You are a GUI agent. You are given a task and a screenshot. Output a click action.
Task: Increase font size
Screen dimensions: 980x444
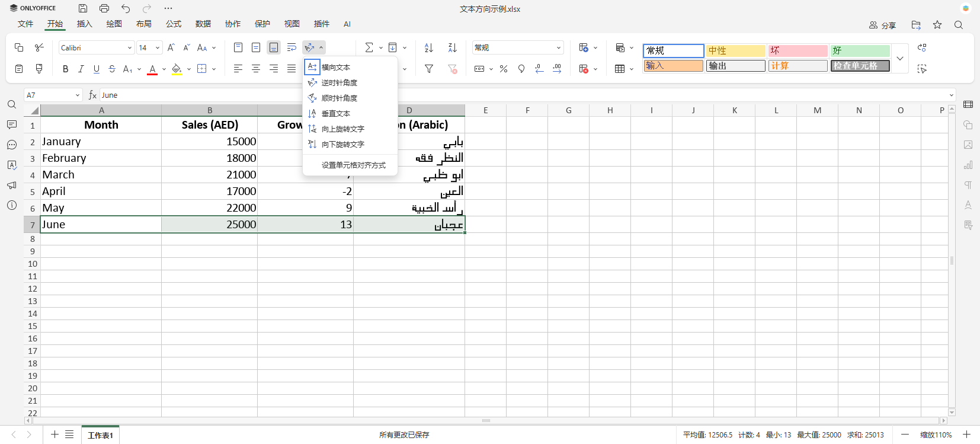coord(171,47)
